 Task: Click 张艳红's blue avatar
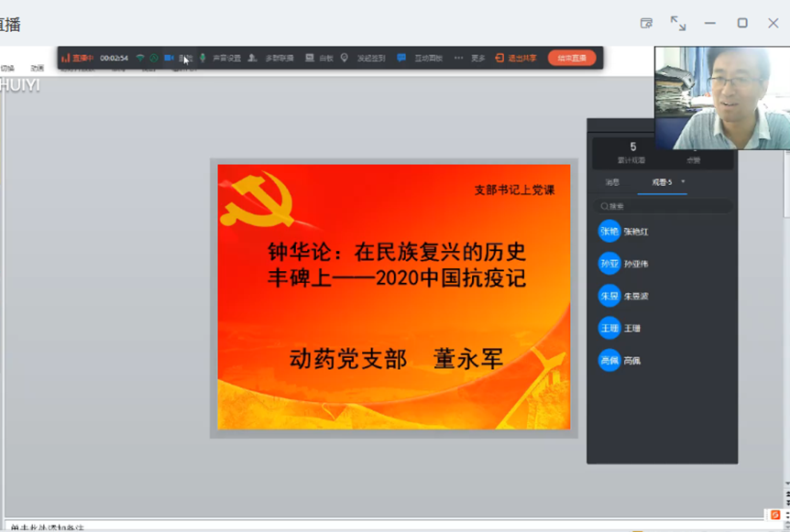(x=609, y=231)
